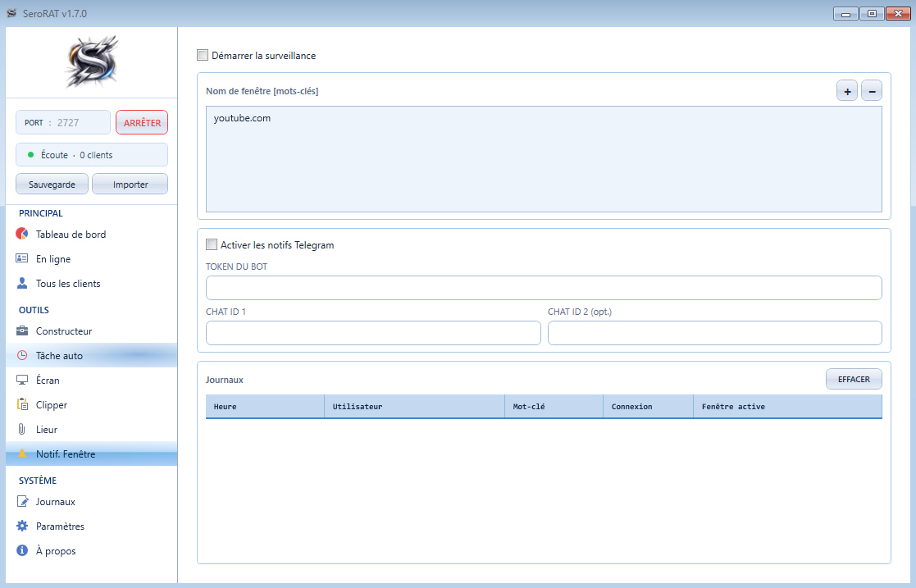The image size is (916, 588).
Task: Add a keyword with the plus button
Action: coord(847,90)
